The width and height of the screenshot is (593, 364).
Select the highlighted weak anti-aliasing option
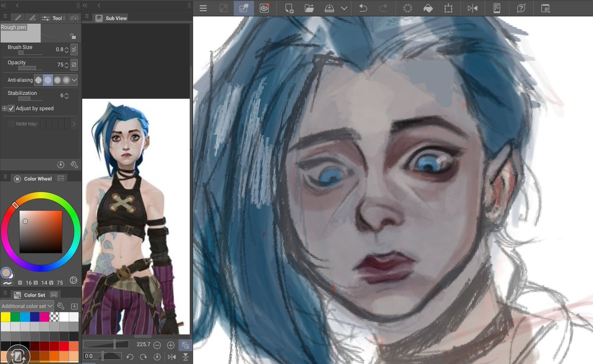(x=48, y=80)
